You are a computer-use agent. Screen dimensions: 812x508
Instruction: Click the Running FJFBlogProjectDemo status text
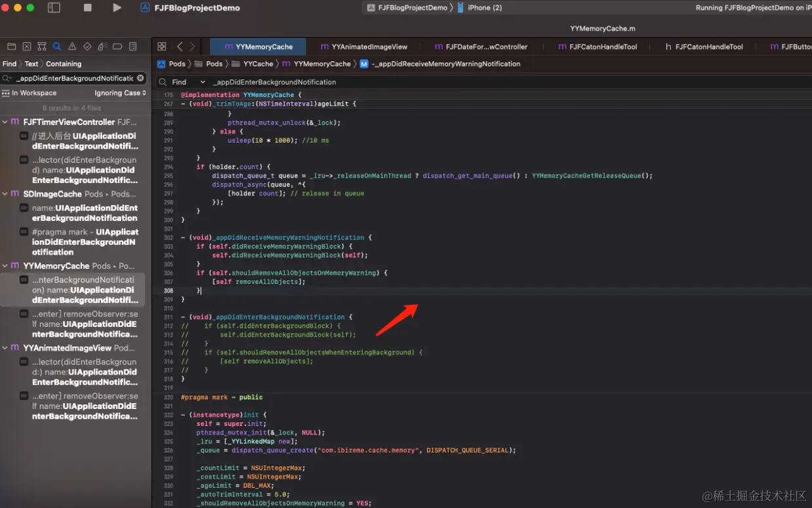click(753, 8)
